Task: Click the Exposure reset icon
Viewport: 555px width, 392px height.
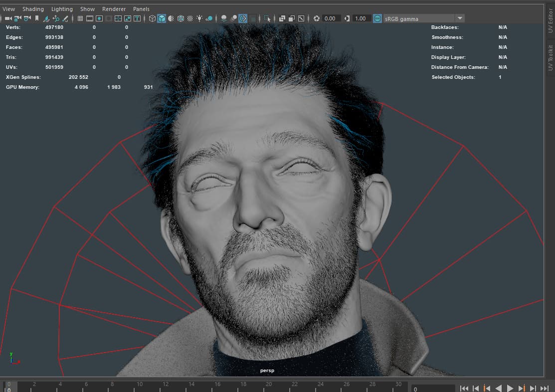Action: (x=317, y=18)
